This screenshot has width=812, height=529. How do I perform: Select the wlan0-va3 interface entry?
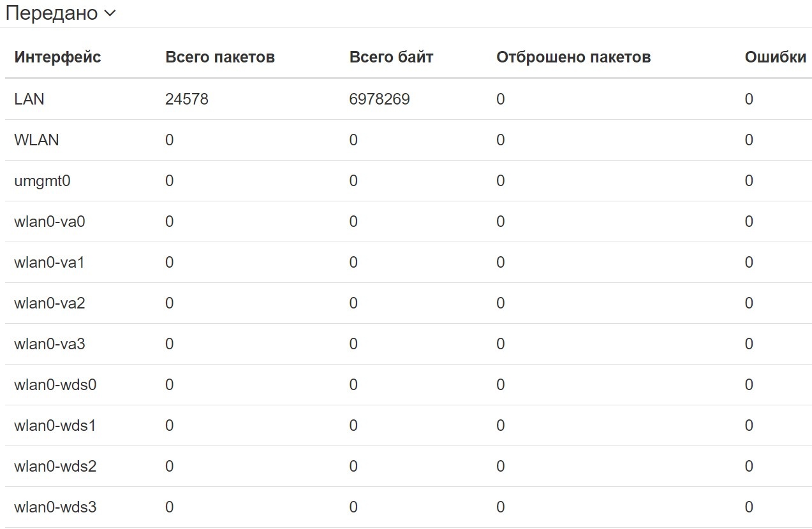coord(49,344)
